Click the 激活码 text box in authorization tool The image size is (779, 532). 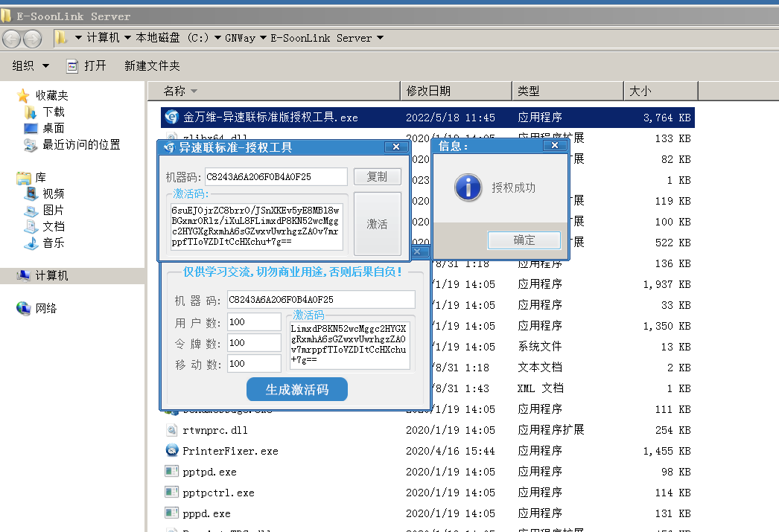click(257, 225)
